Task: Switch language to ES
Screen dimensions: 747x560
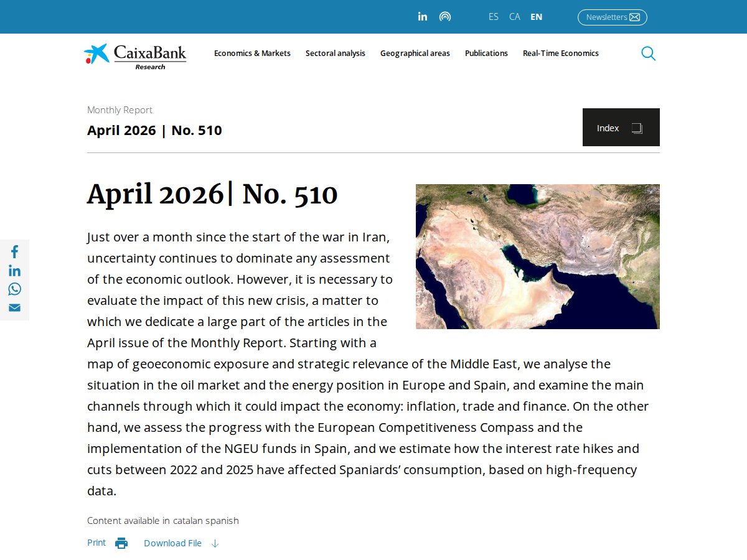Action: pyautogui.click(x=494, y=17)
